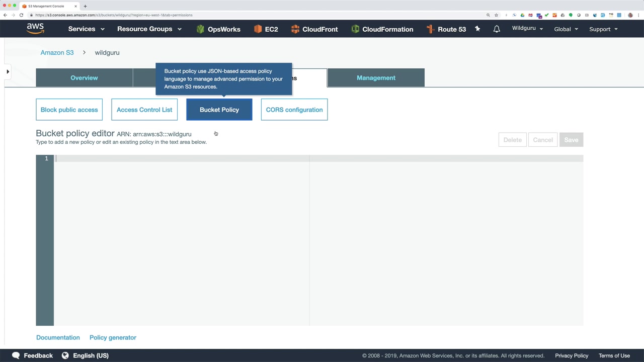The width and height of the screenshot is (644, 362).
Task: Select the S3 Management Console browser tab
Action: tap(49, 6)
